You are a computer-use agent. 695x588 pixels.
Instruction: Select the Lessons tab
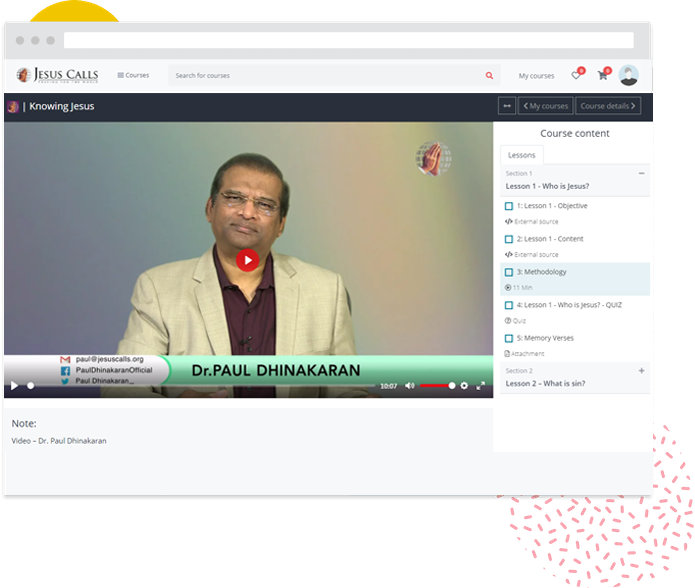(521, 155)
